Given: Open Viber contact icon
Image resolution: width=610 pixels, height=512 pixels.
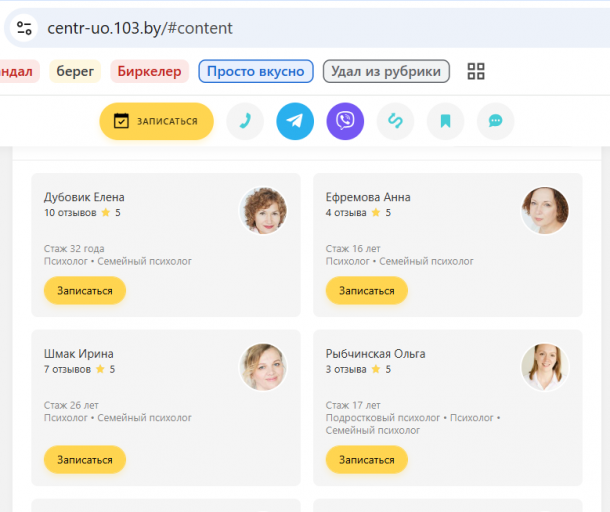Looking at the screenshot, I should click(x=345, y=121).
